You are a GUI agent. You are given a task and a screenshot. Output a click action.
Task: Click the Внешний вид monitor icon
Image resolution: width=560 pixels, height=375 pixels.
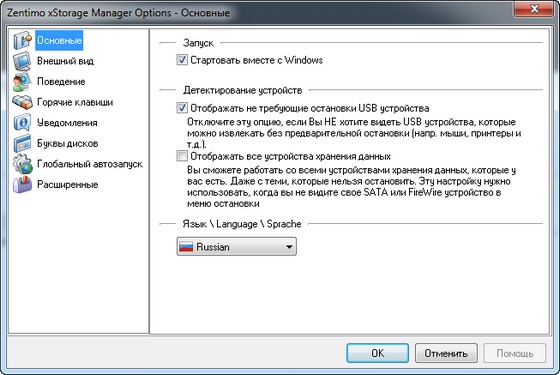click(22, 61)
